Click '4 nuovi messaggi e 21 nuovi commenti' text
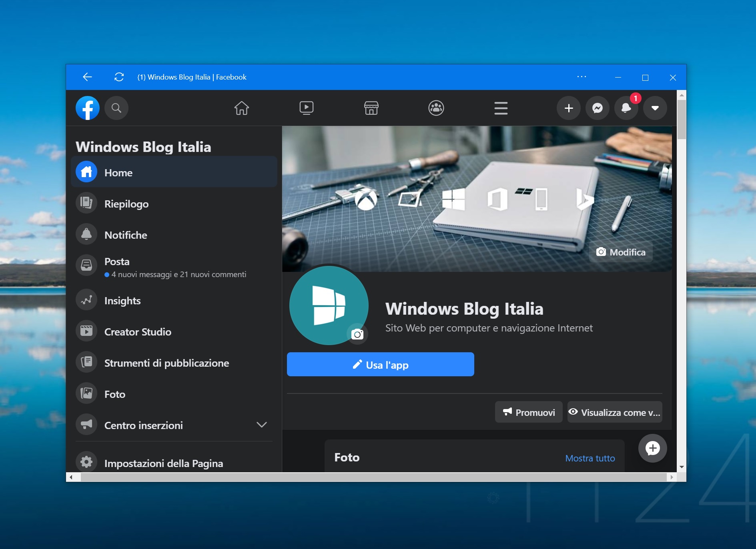This screenshot has height=549, width=756. 179,274
